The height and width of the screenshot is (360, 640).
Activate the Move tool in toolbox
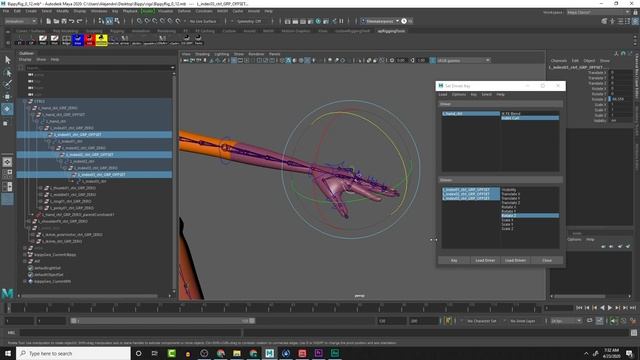(7, 97)
